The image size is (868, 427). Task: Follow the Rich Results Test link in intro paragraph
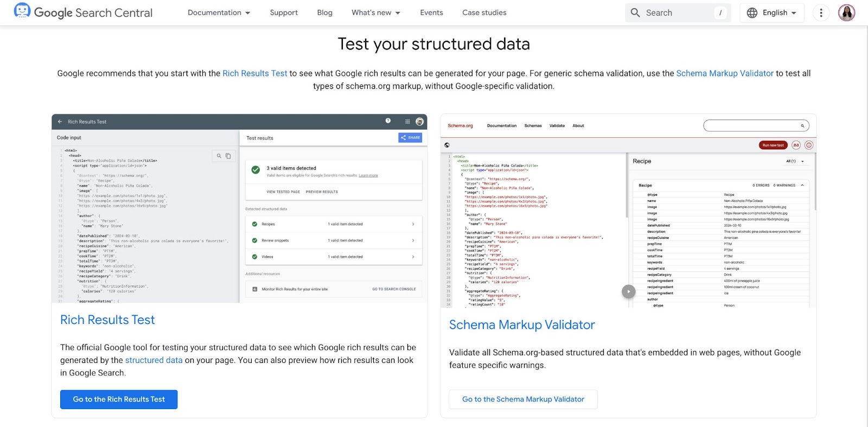tap(255, 73)
